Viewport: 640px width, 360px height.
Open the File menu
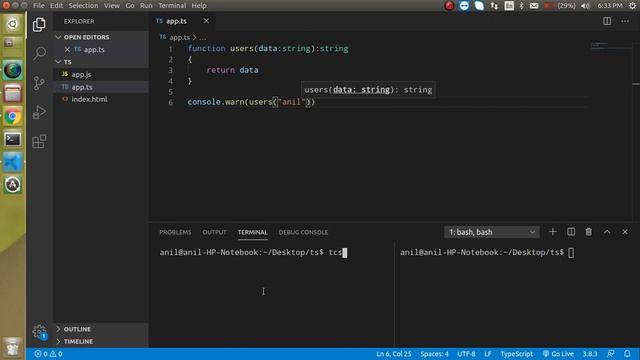click(39, 6)
